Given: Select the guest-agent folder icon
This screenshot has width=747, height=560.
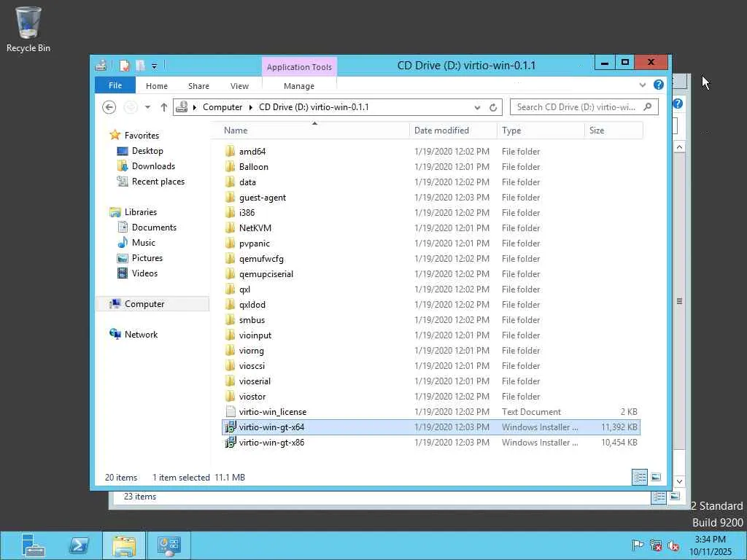Looking at the screenshot, I should [230, 197].
